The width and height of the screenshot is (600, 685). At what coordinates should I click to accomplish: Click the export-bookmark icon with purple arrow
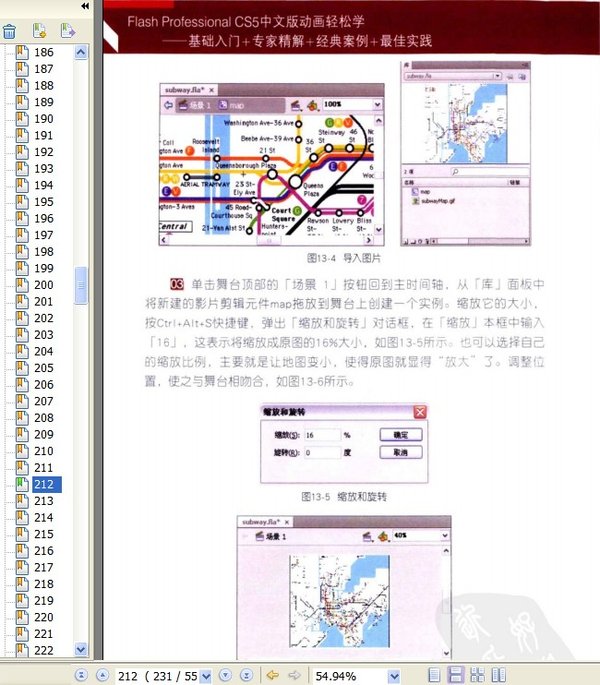68,31
